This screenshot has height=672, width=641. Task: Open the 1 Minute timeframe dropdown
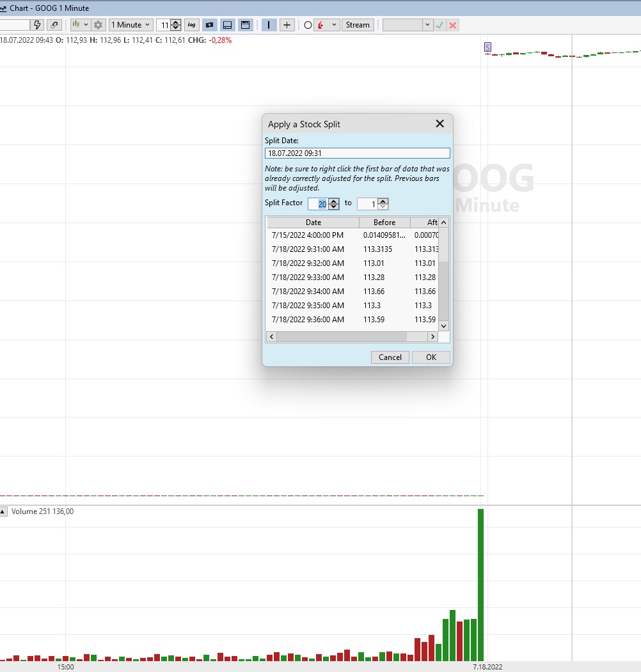pos(131,25)
